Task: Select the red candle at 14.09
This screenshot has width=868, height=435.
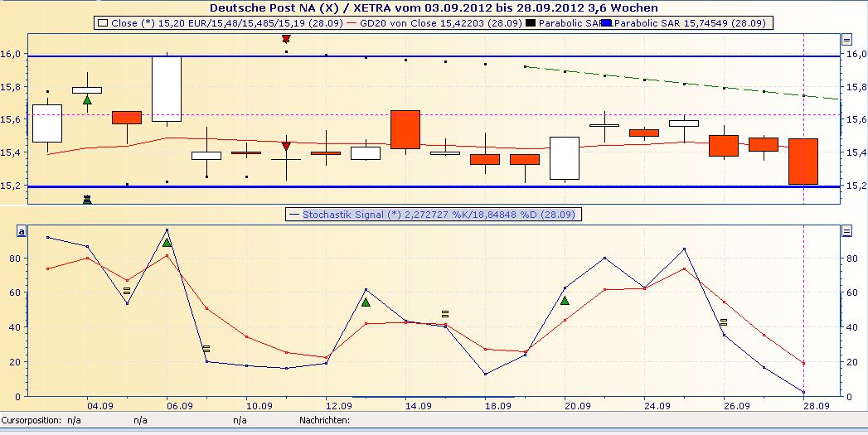Action: (x=405, y=129)
